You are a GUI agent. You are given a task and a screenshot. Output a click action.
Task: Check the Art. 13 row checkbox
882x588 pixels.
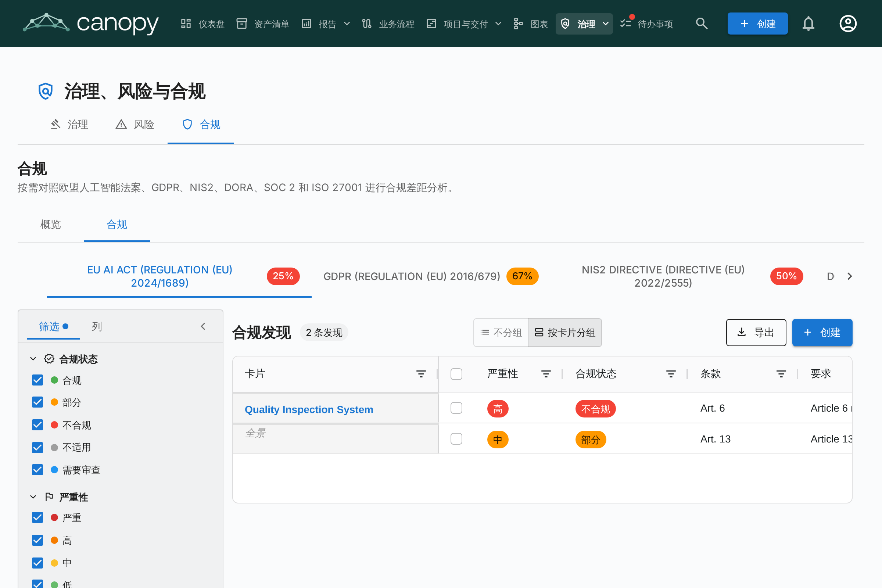point(456,439)
